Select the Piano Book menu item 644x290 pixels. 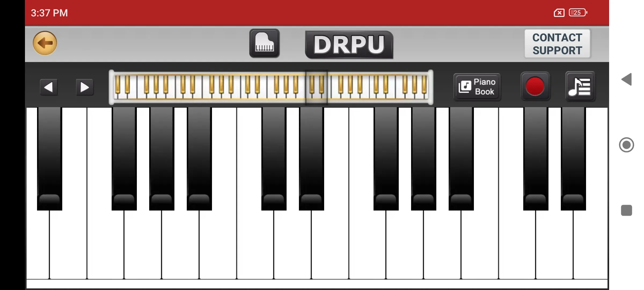(477, 87)
